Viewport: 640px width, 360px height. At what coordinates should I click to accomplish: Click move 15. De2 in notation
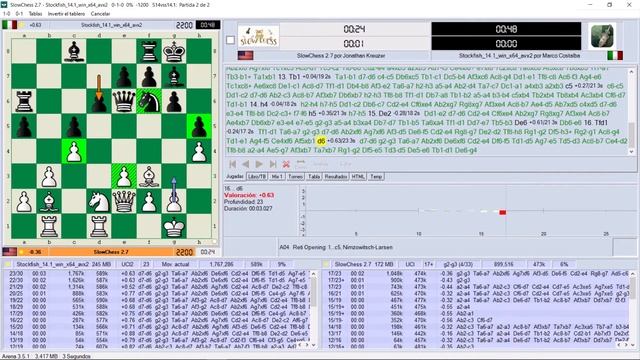click(x=380, y=113)
